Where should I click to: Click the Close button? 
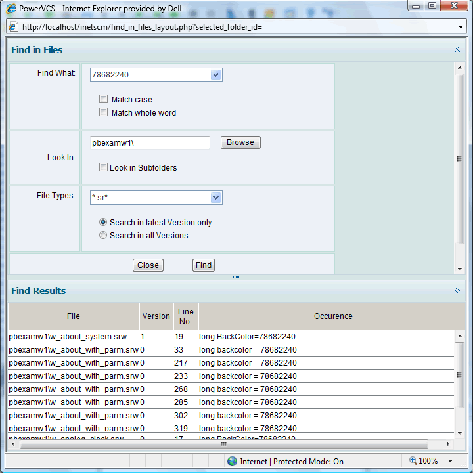[x=148, y=265]
